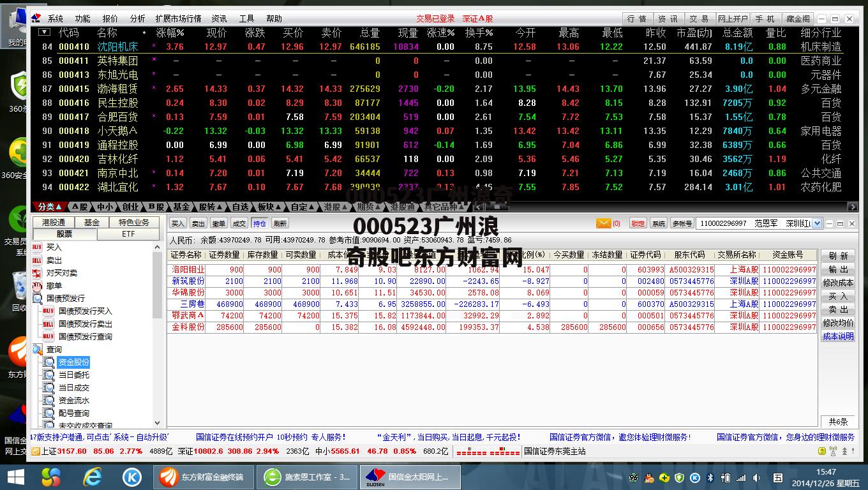Click the 当日委托 query icon
The image size is (868, 490).
pos(49,375)
